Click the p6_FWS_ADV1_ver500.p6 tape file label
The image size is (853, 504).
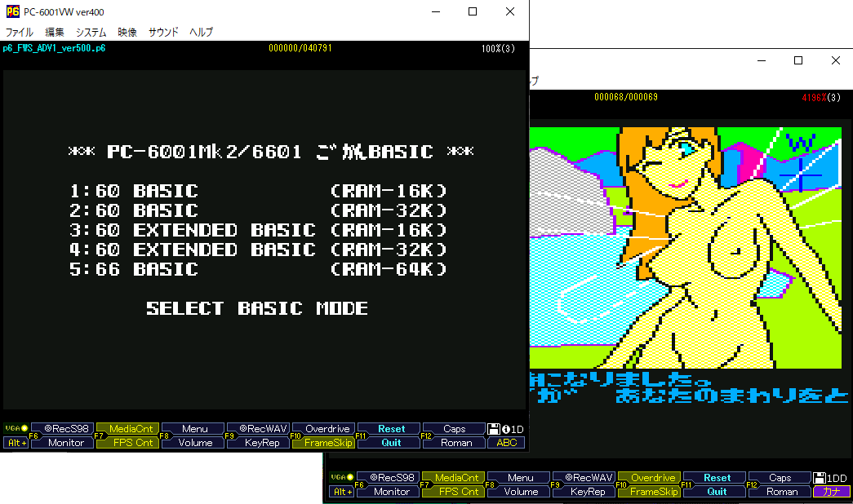coord(54,49)
